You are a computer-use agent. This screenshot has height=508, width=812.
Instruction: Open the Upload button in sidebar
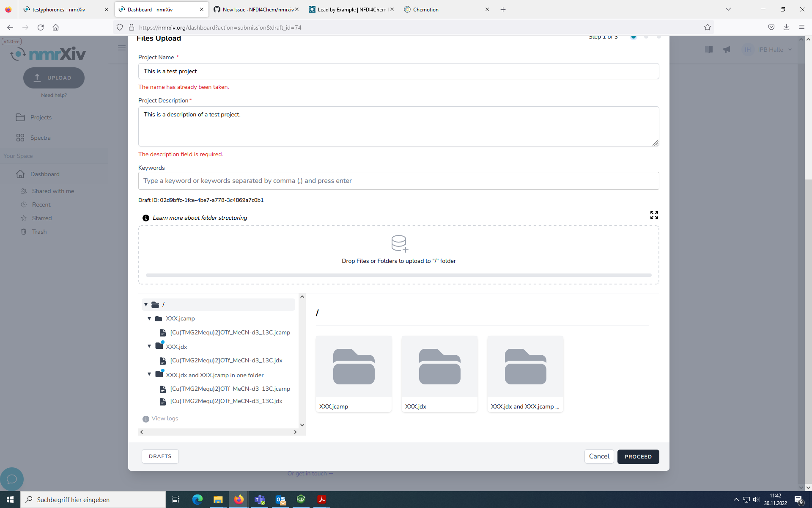pyautogui.click(x=54, y=78)
